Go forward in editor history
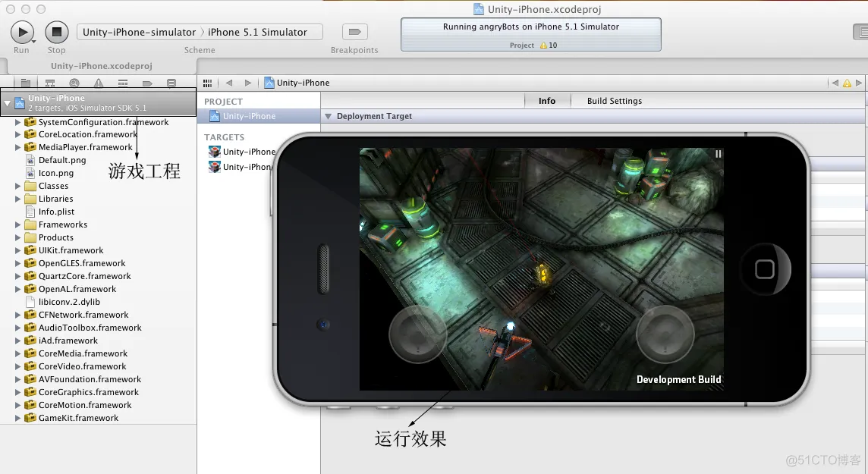Screen dimensions: 868x474 coord(248,83)
